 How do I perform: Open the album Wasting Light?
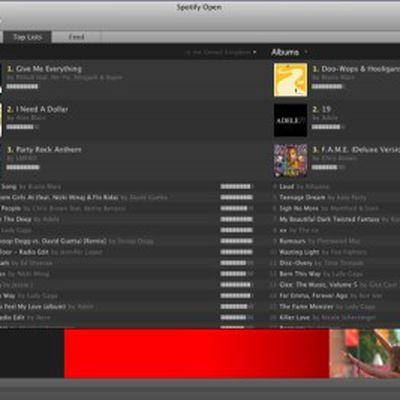(299, 252)
